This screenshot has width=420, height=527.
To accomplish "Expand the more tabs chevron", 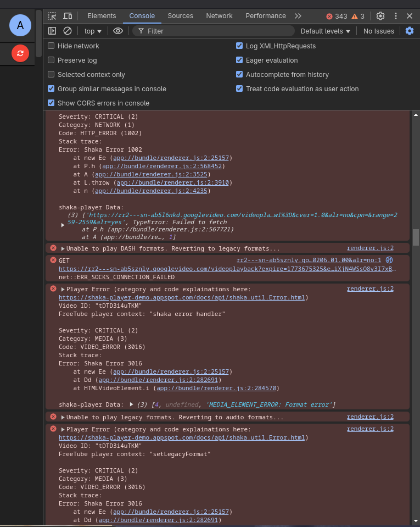I will pyautogui.click(x=298, y=16).
